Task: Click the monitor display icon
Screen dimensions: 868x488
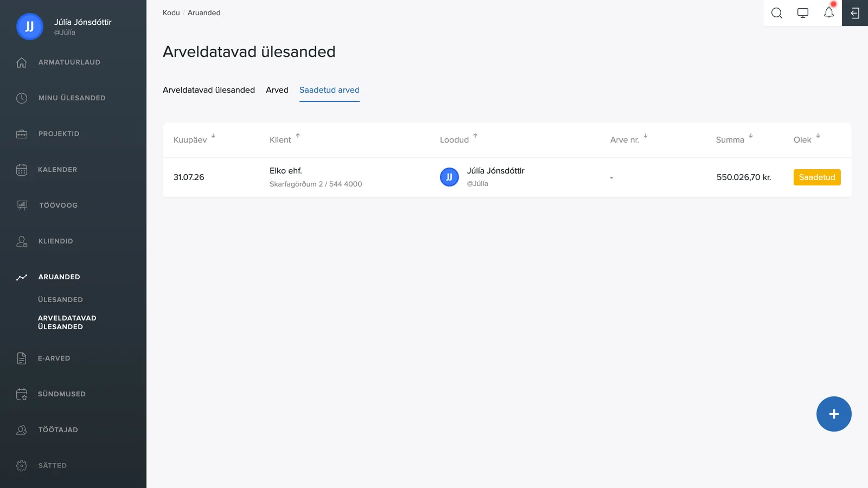Action: [x=802, y=13]
